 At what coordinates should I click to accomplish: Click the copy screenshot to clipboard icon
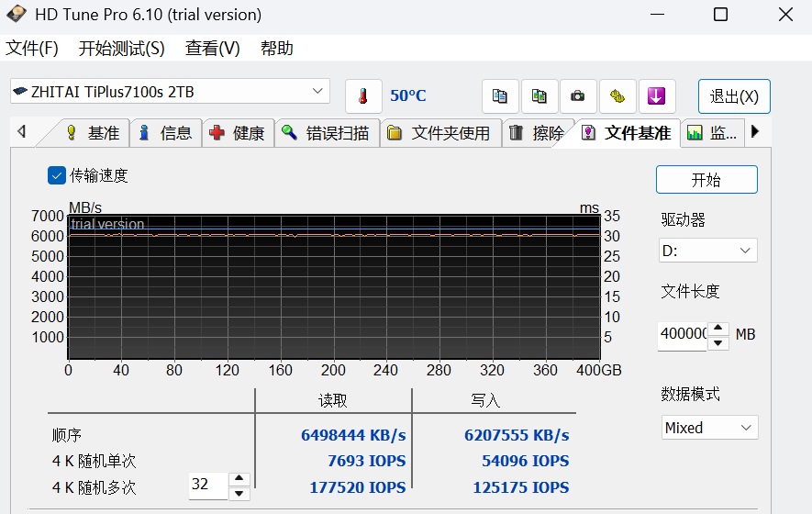click(539, 96)
